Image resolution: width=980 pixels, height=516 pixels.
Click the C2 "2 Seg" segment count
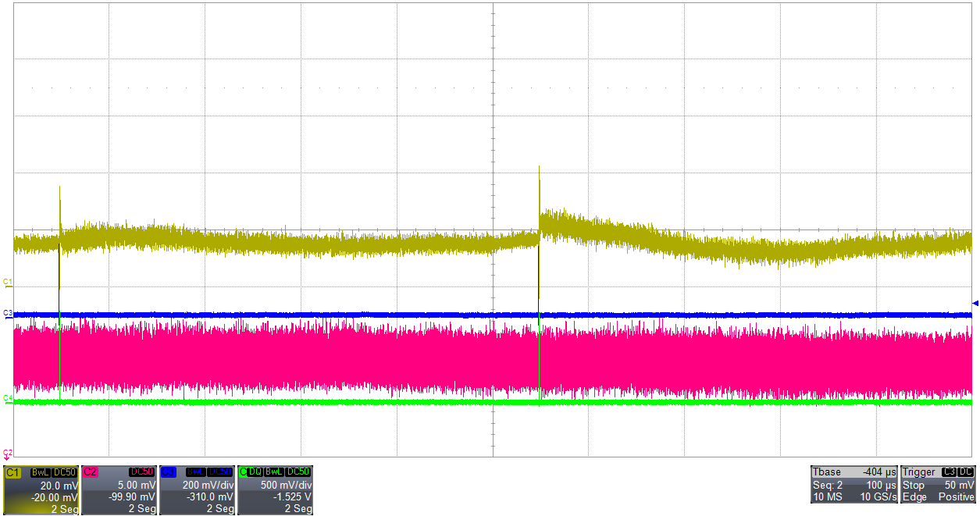coord(142,509)
